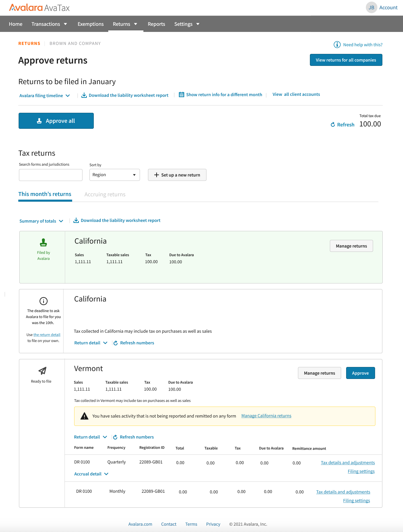Screen dimensions: 403x532
Task: Click the Approve all button
Action: click(56, 121)
